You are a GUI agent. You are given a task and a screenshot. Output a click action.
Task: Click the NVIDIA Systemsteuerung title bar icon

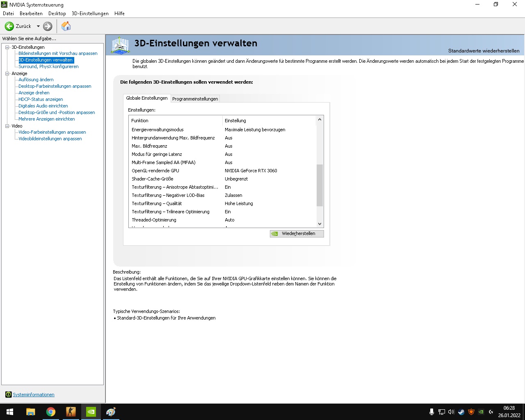tap(5, 5)
